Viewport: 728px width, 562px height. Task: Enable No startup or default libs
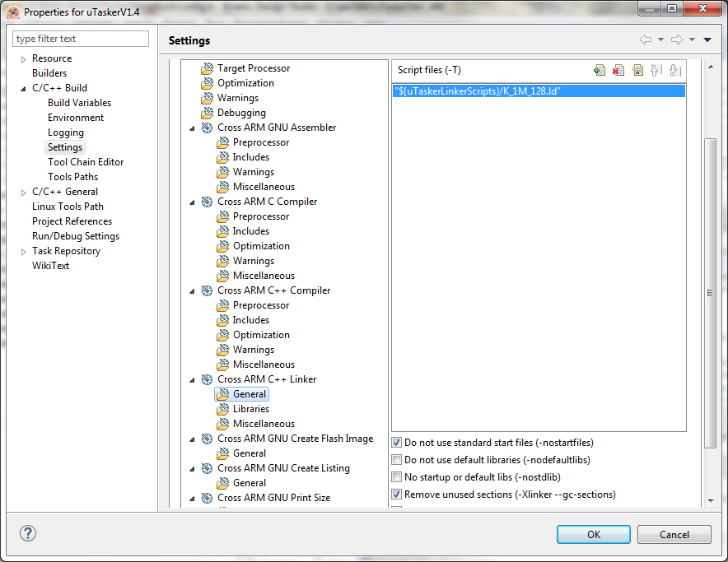click(x=396, y=477)
